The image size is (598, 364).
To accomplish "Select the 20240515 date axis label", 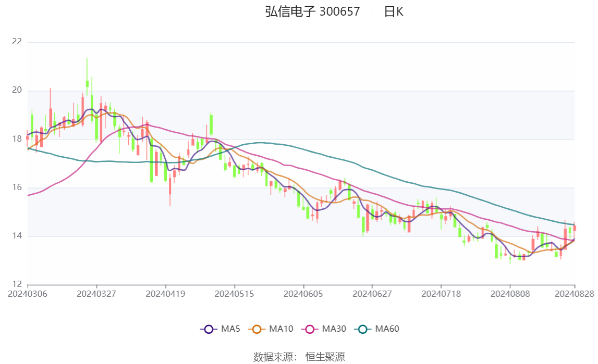I will (234, 294).
